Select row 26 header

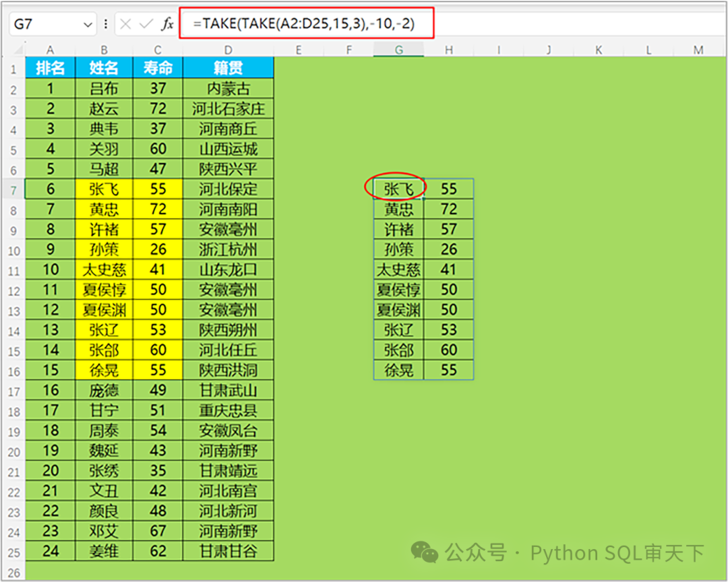tap(13, 572)
